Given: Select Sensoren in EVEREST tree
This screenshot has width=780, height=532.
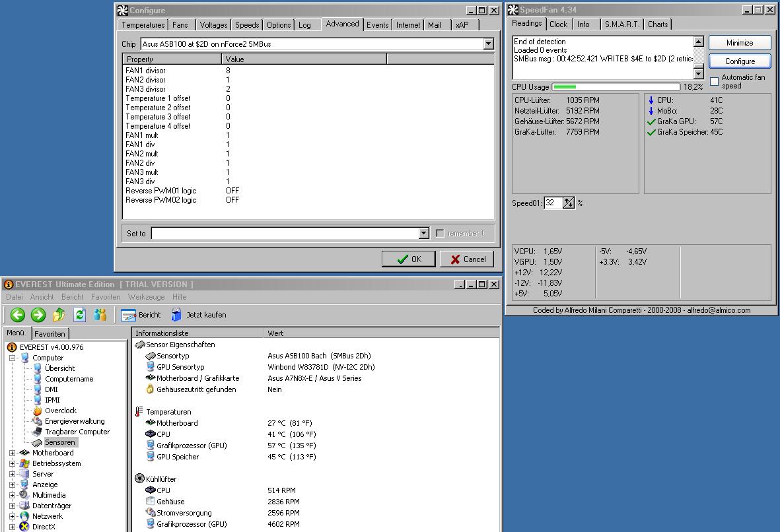Looking at the screenshot, I should [x=59, y=442].
